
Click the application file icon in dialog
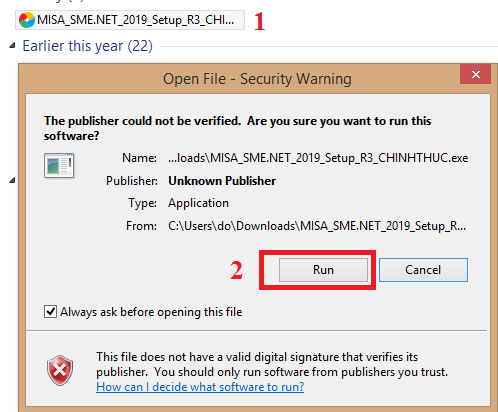point(59,165)
